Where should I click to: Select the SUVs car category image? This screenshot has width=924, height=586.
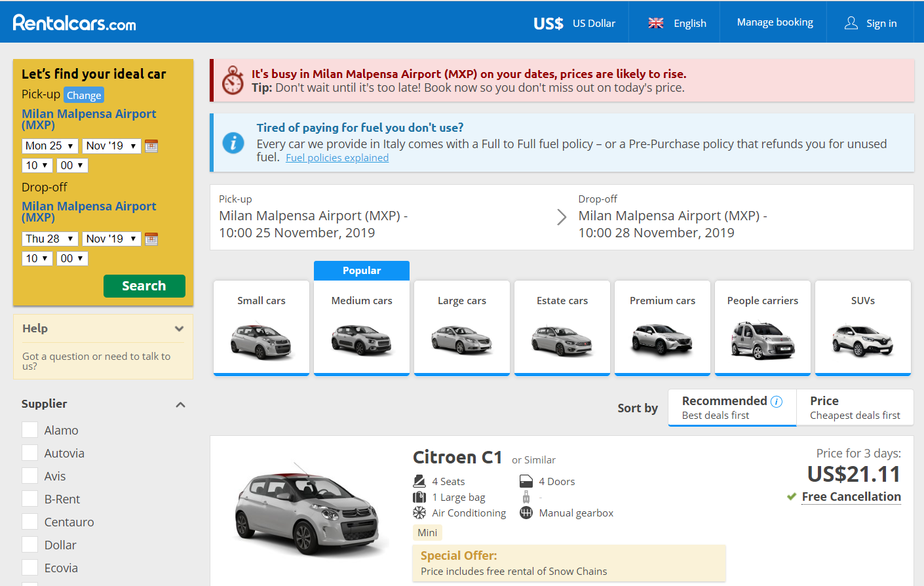(x=862, y=341)
